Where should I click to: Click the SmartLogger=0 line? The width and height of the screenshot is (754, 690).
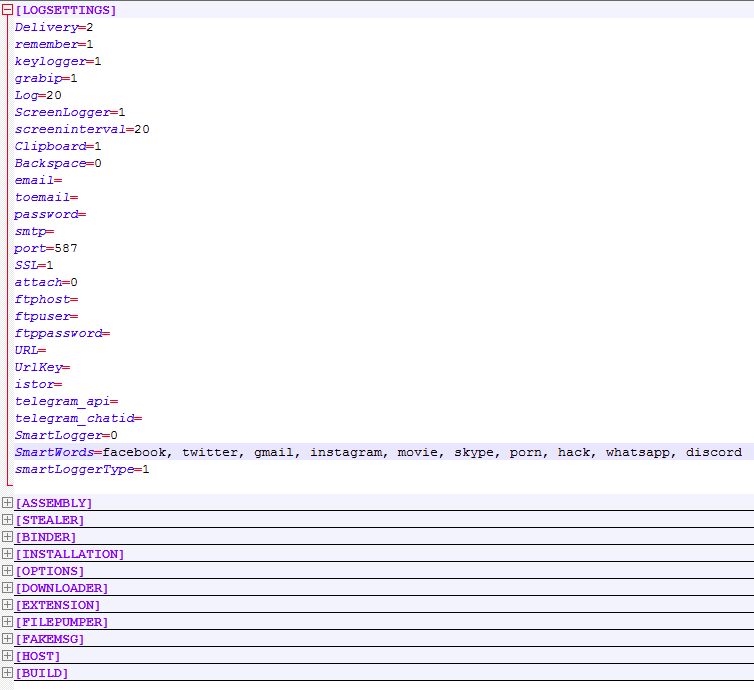pos(66,436)
